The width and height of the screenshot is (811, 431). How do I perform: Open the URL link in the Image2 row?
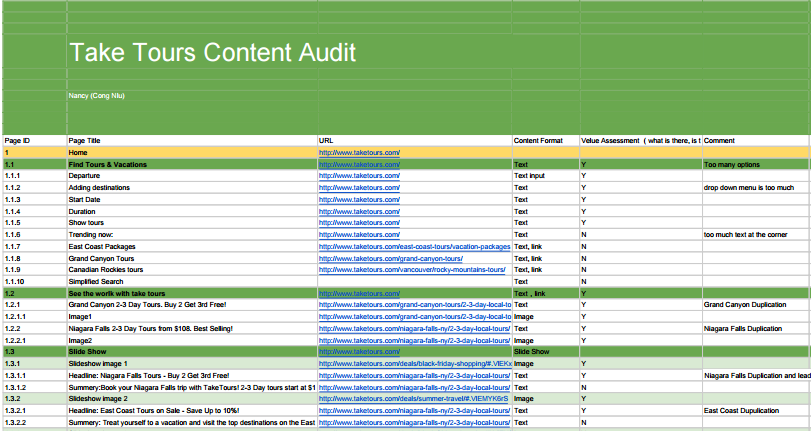(414, 341)
